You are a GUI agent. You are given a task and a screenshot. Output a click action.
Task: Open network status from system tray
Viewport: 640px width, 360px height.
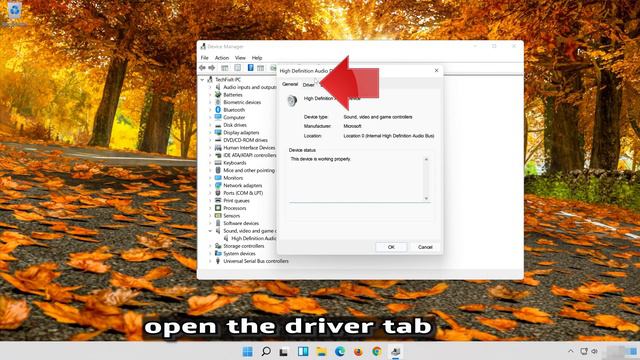pyautogui.click(x=584, y=351)
